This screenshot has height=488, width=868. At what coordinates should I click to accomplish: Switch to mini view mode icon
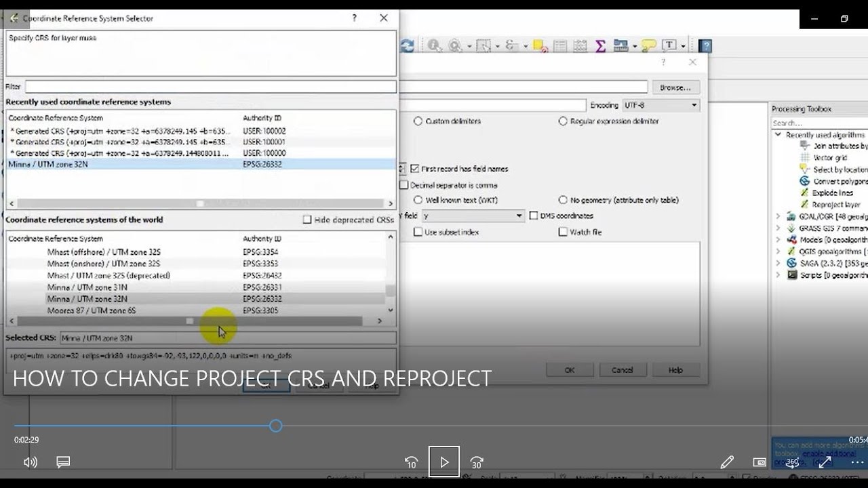click(759, 462)
